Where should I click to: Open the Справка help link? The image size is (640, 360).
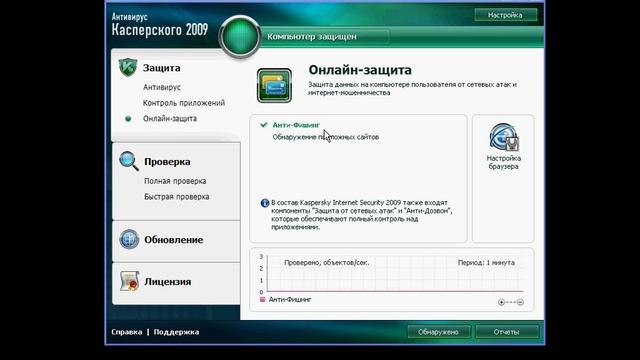[x=127, y=332]
